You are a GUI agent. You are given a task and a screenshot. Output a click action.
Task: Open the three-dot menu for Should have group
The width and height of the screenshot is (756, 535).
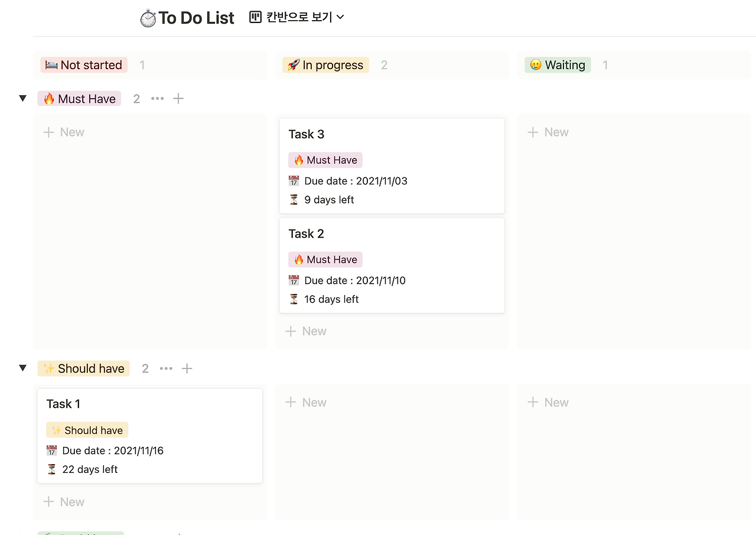(166, 368)
